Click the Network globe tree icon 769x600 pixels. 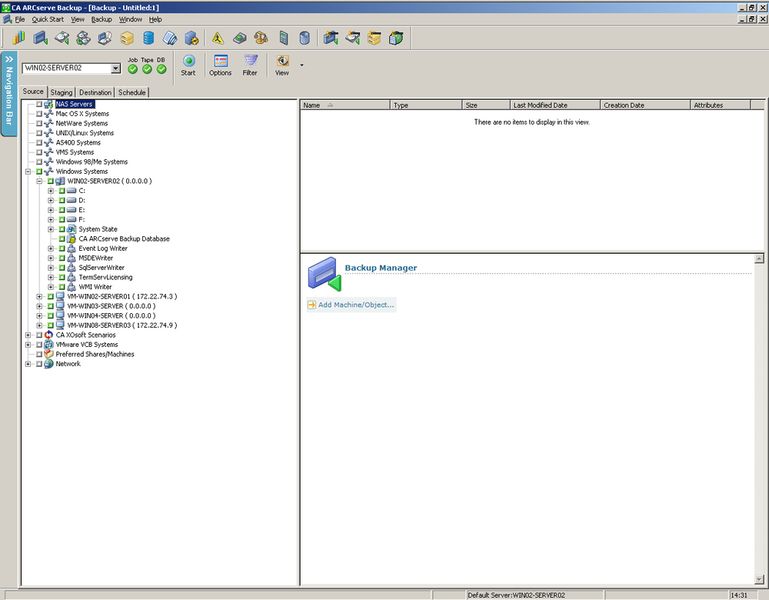pos(49,364)
